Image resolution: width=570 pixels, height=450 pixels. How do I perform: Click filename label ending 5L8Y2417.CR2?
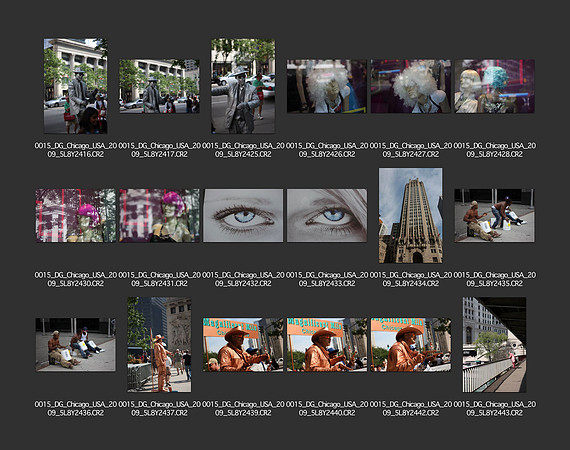[160, 150]
